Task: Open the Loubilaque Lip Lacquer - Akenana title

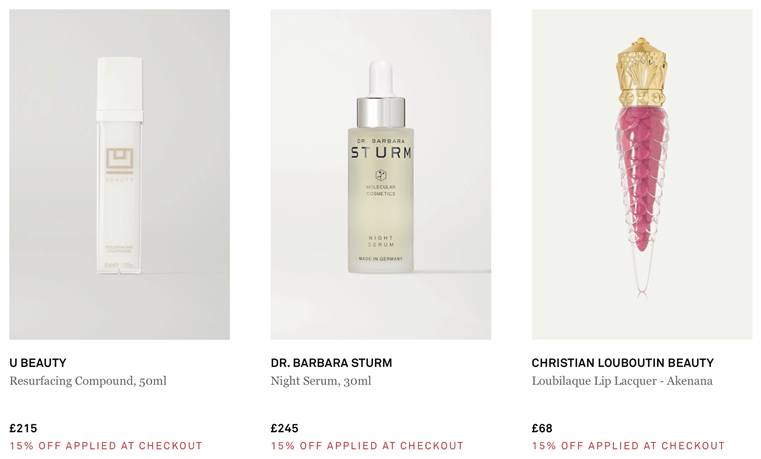Action: click(x=622, y=381)
